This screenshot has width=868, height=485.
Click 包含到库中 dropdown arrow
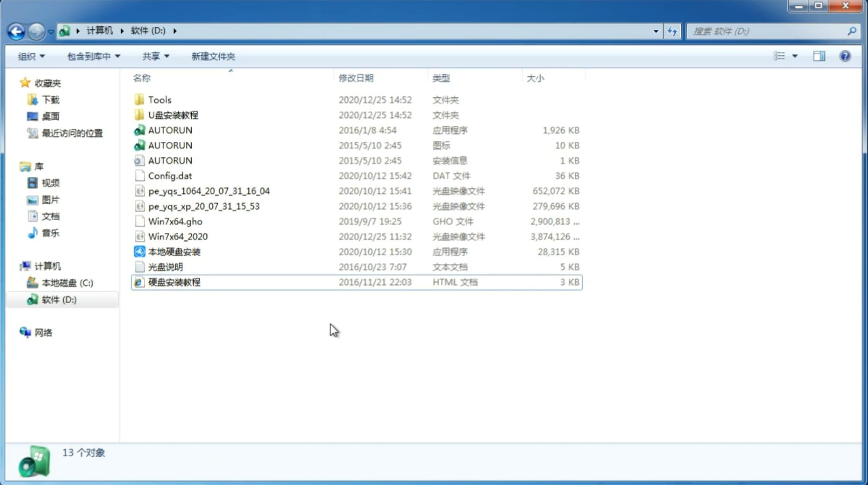tap(118, 56)
